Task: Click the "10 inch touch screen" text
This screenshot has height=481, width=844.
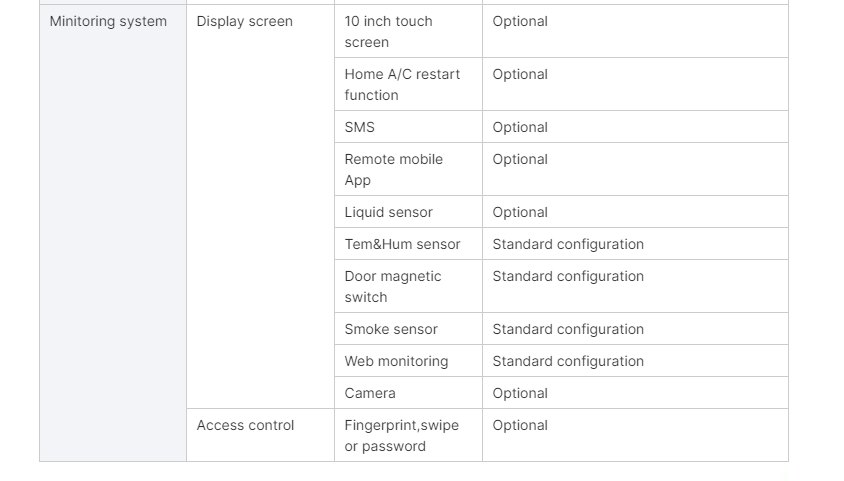Action: click(x=388, y=31)
